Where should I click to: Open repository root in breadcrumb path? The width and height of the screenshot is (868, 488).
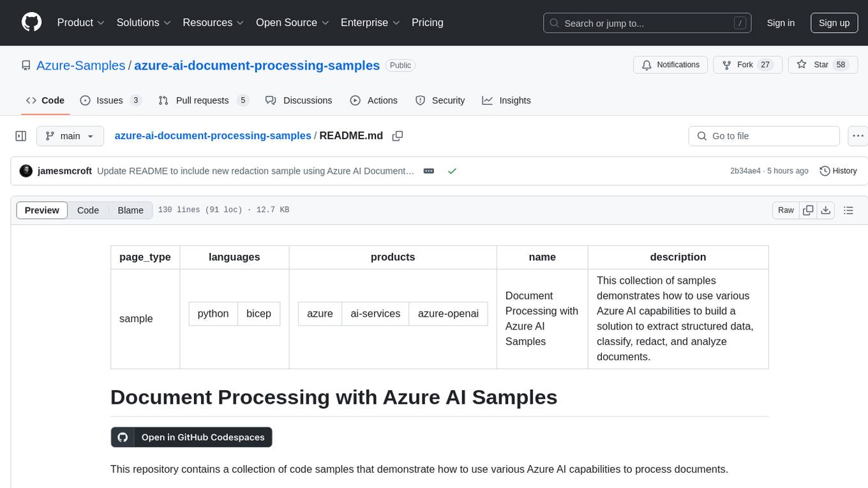point(213,135)
